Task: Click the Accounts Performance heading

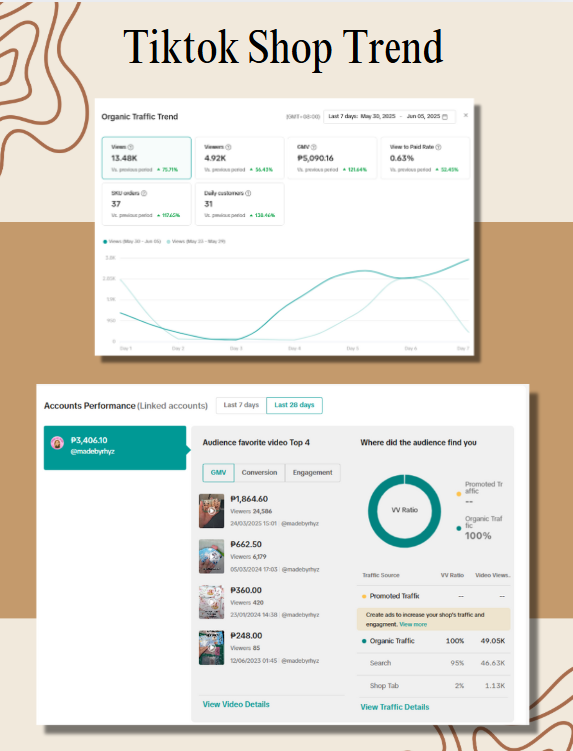Action: (x=90, y=406)
